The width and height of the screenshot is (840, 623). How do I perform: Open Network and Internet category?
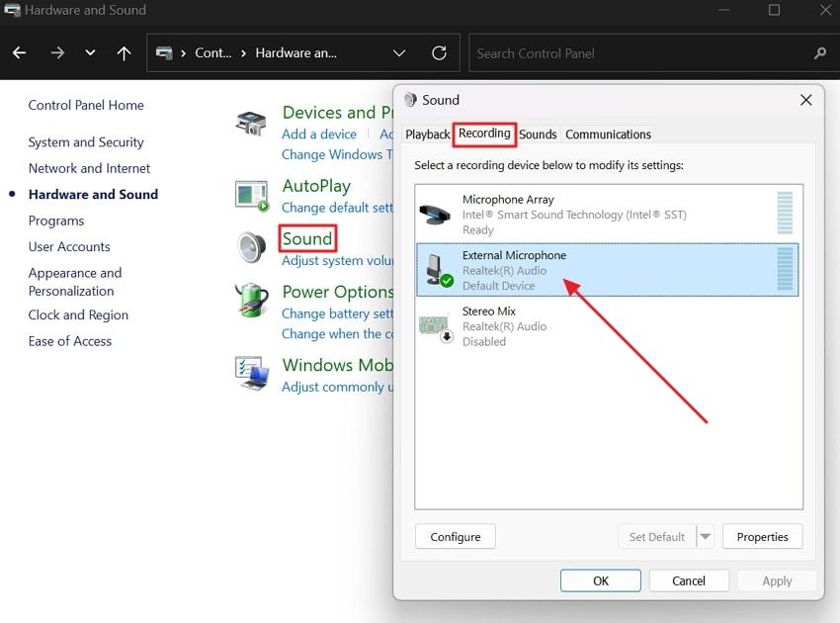(90, 168)
